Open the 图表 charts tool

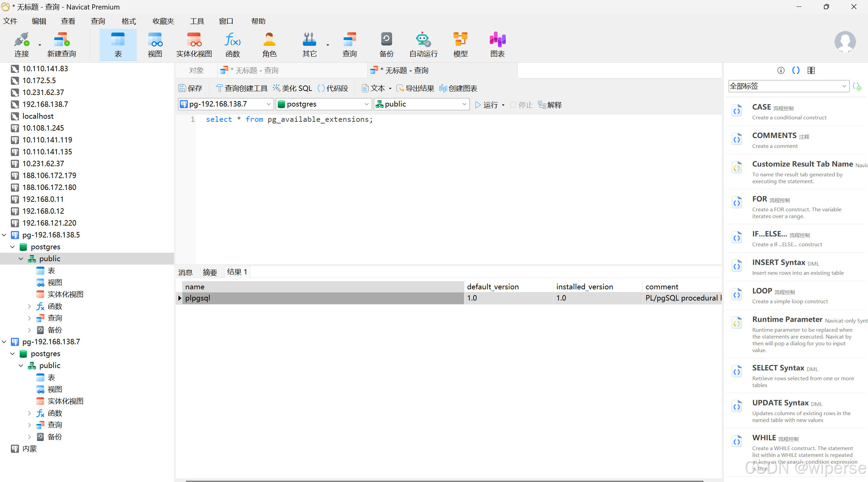[x=497, y=44]
